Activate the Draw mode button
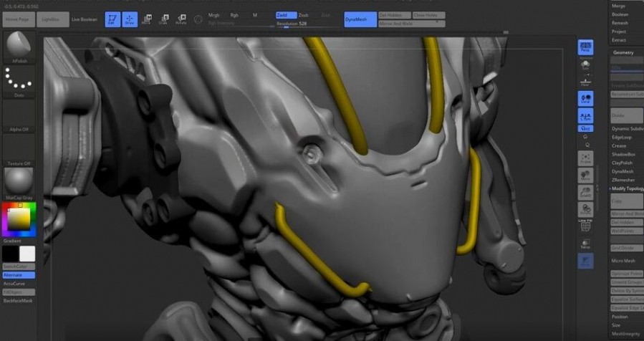 pyautogui.click(x=130, y=19)
